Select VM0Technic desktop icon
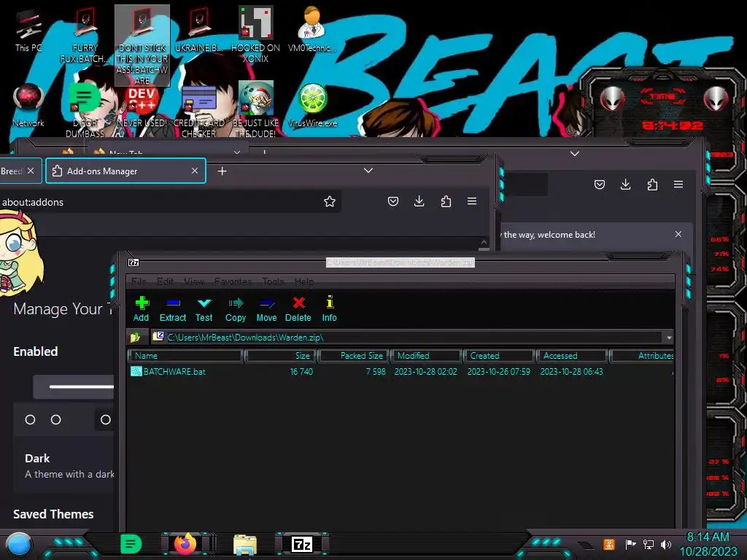This screenshot has height=560, width=747. pos(312,29)
